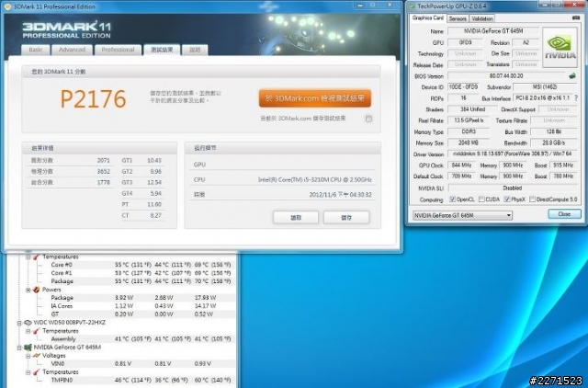
Task: Click the GPU-Z title bar icon
Action: coord(412,6)
